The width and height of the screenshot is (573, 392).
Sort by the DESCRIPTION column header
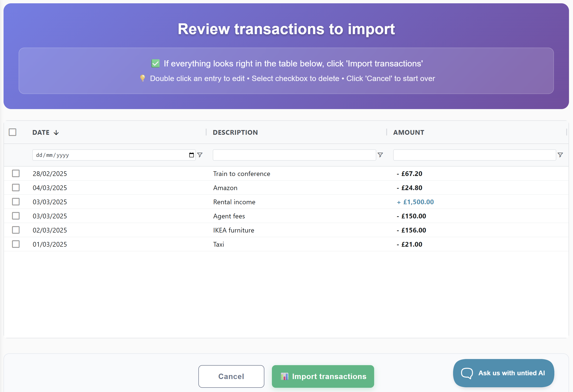[235, 132]
